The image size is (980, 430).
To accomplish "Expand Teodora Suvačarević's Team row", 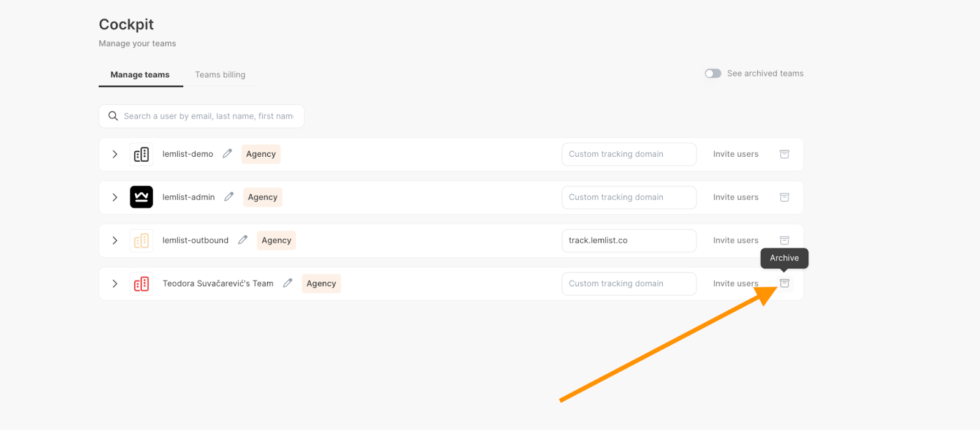I will click(x=115, y=284).
